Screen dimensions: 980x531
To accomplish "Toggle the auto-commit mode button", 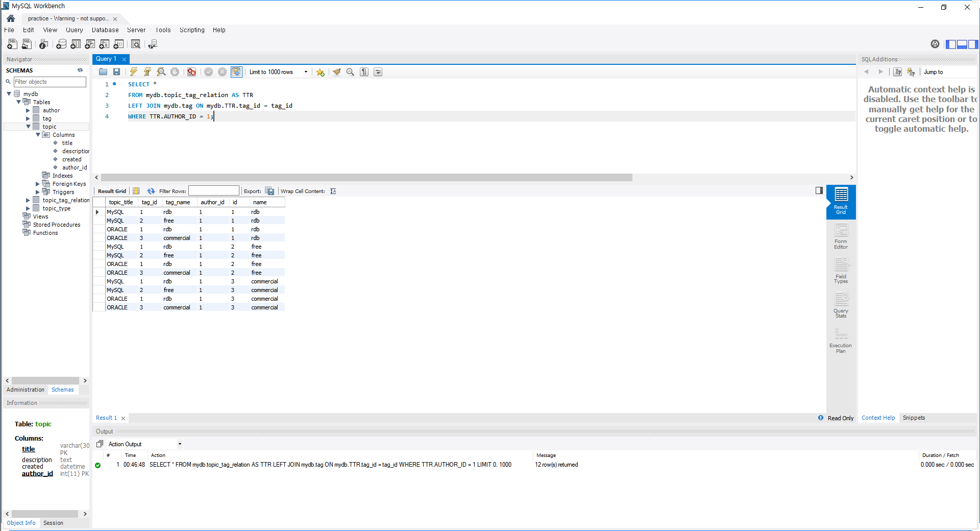I will coord(236,72).
